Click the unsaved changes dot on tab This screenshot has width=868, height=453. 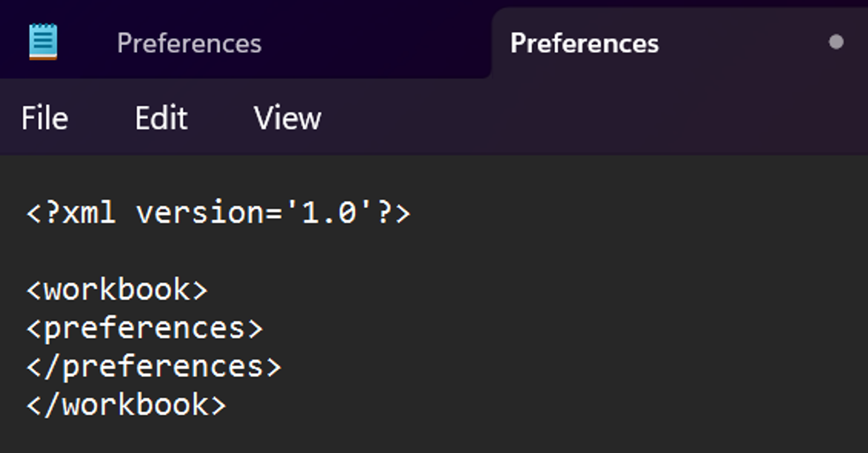point(836,42)
